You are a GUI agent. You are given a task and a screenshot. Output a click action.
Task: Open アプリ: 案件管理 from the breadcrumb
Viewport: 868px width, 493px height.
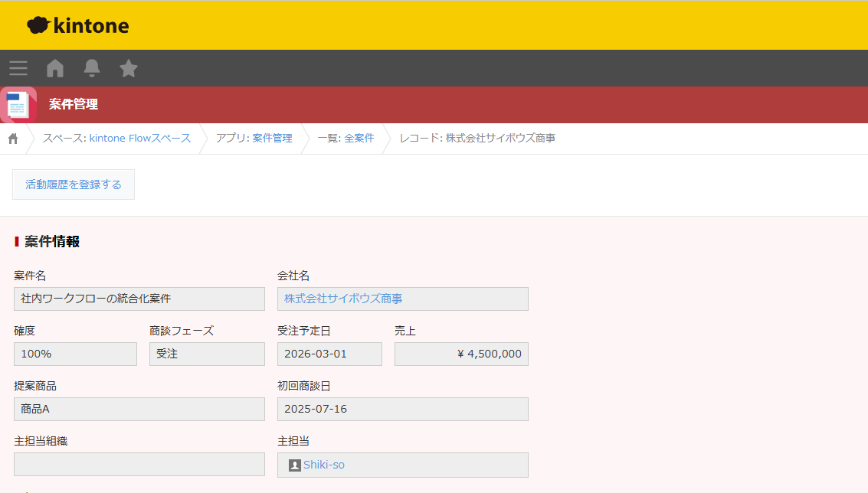[x=255, y=138]
